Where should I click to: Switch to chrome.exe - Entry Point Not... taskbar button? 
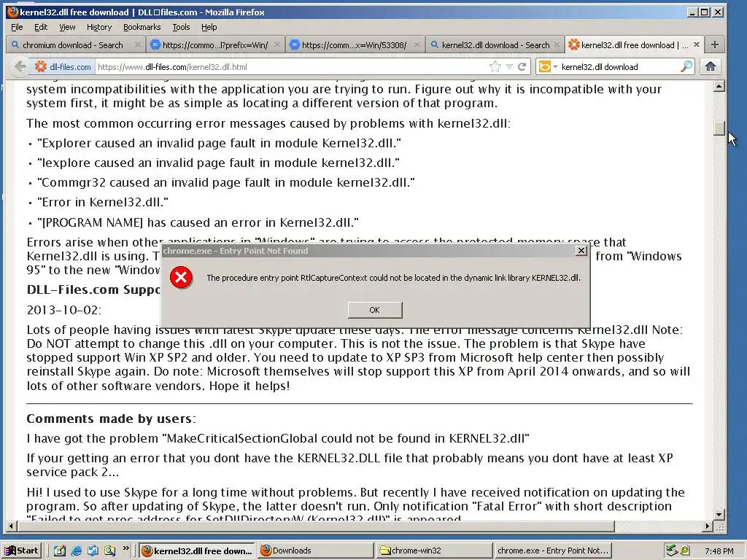553,551
